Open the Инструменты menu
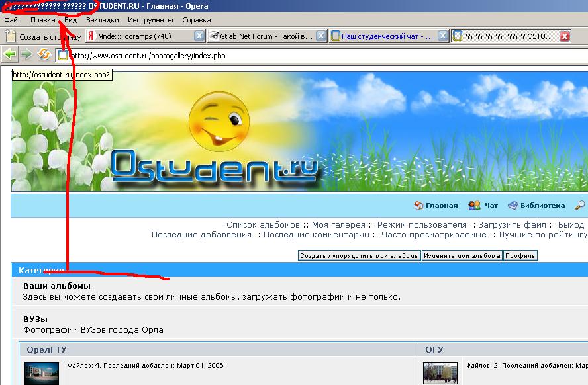The height and width of the screenshot is (385, 588). click(x=150, y=20)
